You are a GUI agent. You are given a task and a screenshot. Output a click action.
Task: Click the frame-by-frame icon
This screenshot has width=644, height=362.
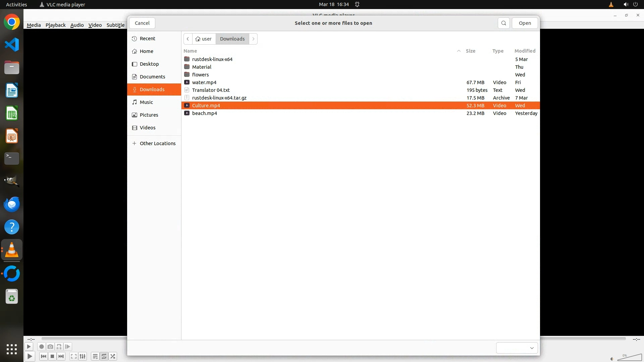(68, 347)
